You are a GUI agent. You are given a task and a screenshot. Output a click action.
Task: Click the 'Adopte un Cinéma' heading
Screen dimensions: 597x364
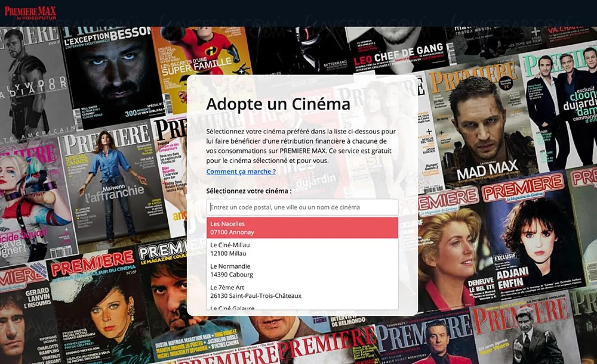tap(278, 104)
